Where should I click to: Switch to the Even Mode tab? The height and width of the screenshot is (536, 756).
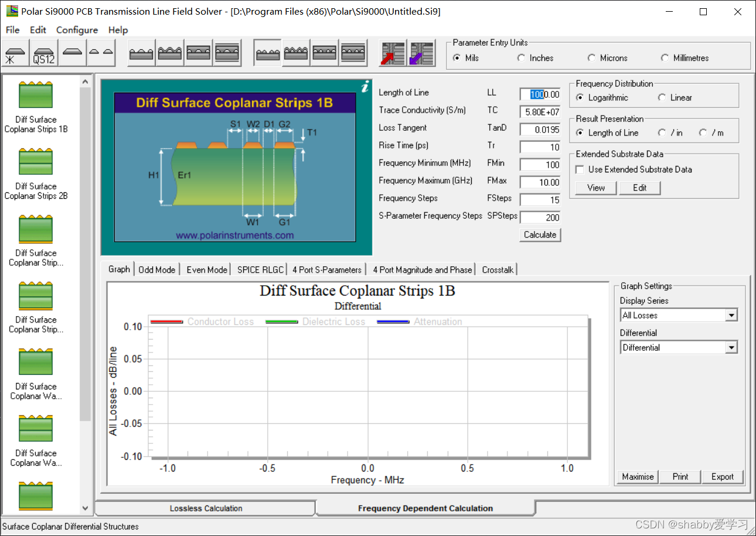pyautogui.click(x=206, y=270)
